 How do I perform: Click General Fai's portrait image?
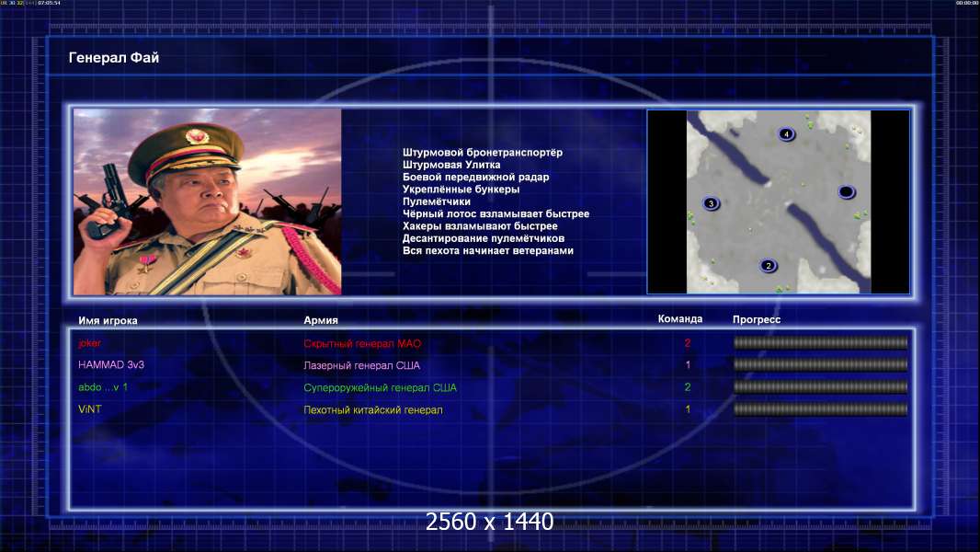[x=207, y=201]
